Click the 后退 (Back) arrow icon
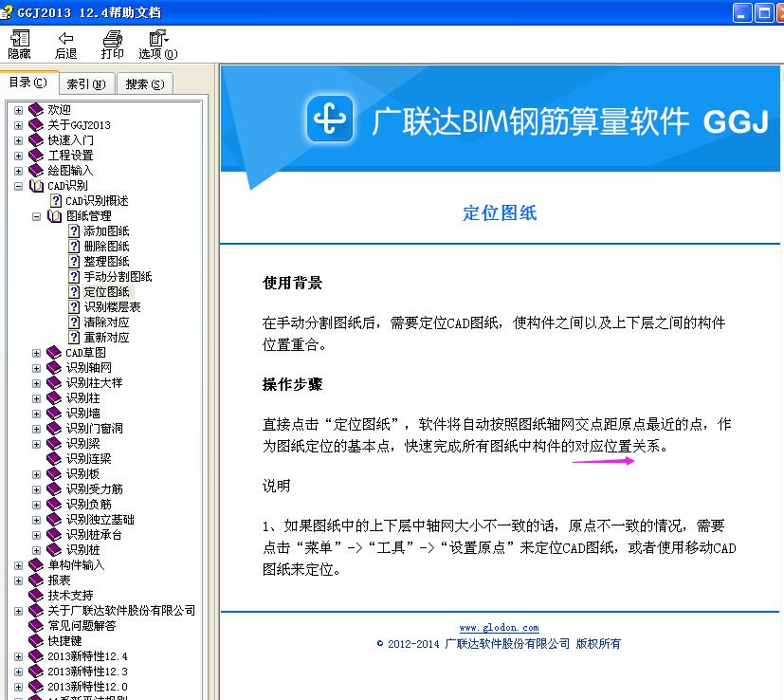The height and width of the screenshot is (700, 784). 65,38
